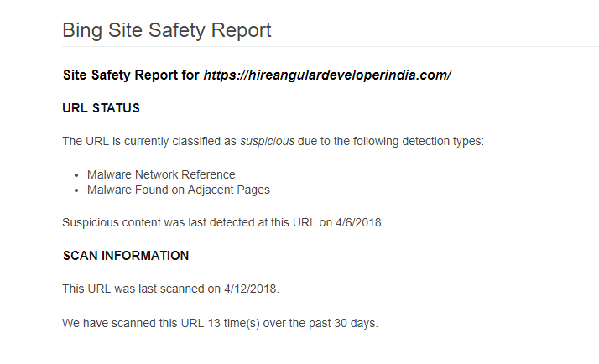Click 'due to the following detection types' phrase
The width and height of the screenshot is (599, 364).
tap(391, 141)
